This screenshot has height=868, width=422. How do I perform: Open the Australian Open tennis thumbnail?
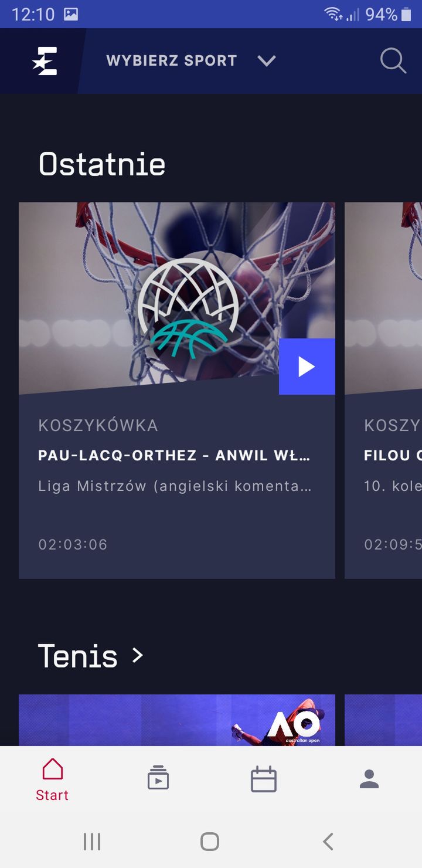177,720
